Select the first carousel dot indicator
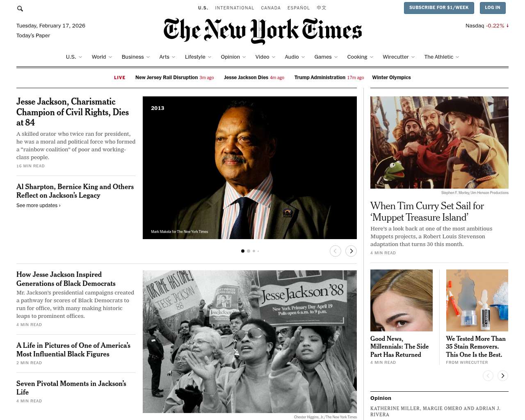Image resolution: width=525 pixels, height=420 pixels. [x=243, y=251]
